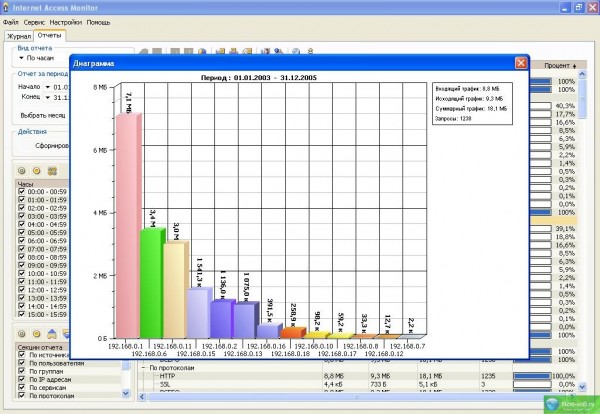Click the Период: 01.01.2003 - 31.12.2005 chart title

point(259,78)
